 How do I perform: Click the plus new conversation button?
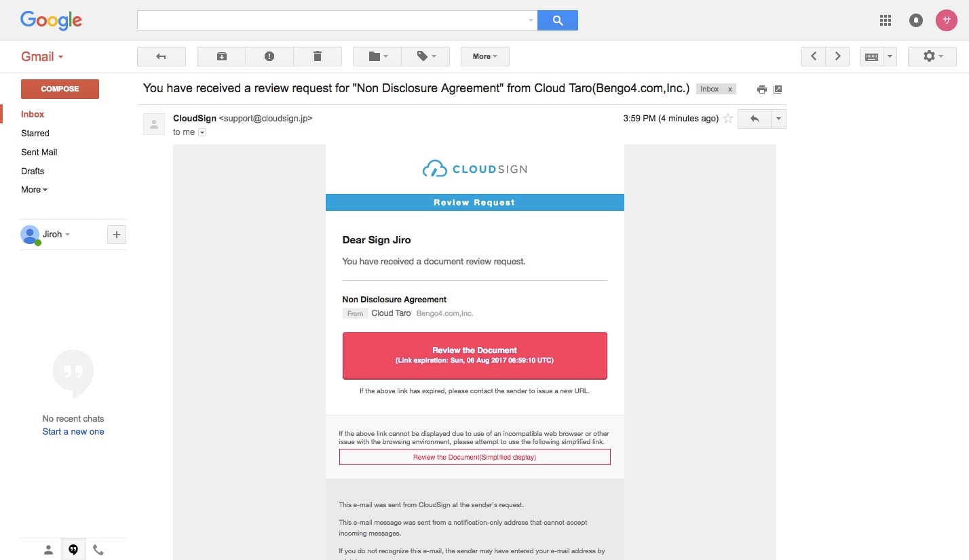pos(117,235)
